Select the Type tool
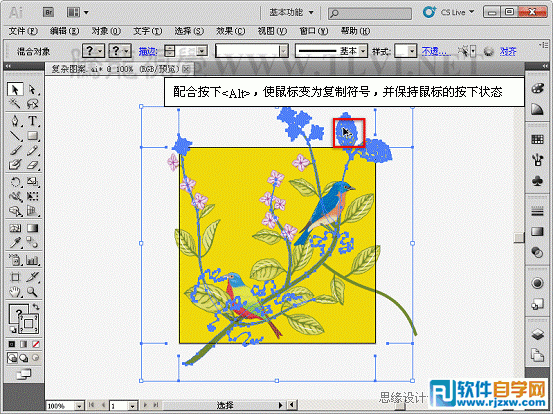 [32, 121]
